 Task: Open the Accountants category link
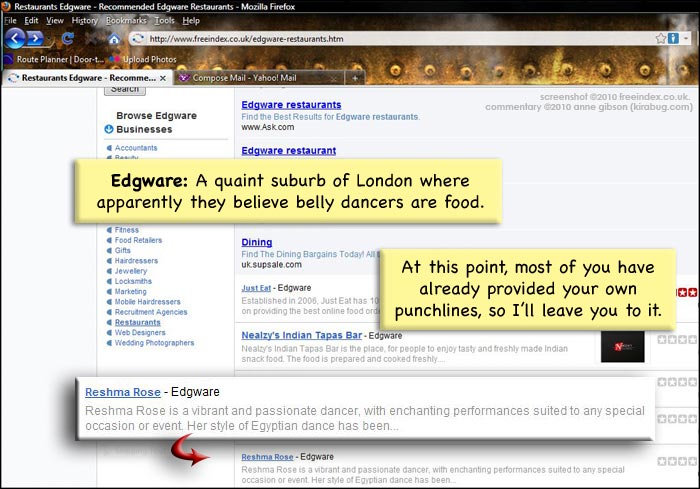[136, 148]
